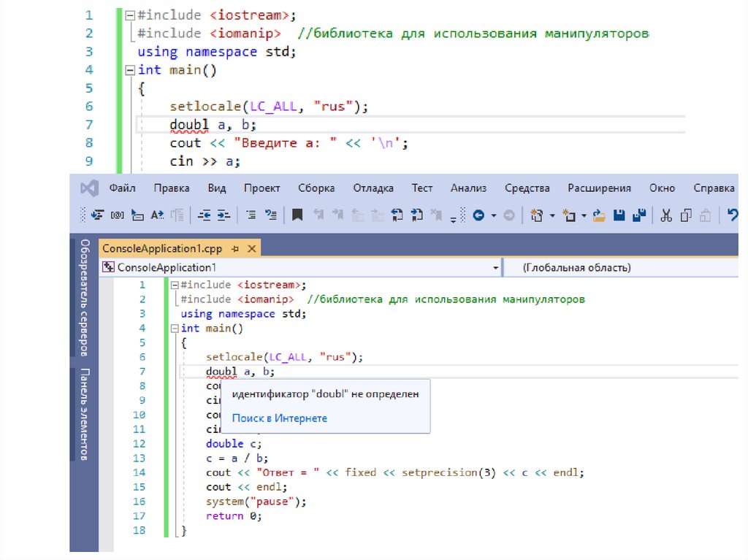Open the Сборка menu
Viewport: 748px width, 560px height.
tap(316, 188)
